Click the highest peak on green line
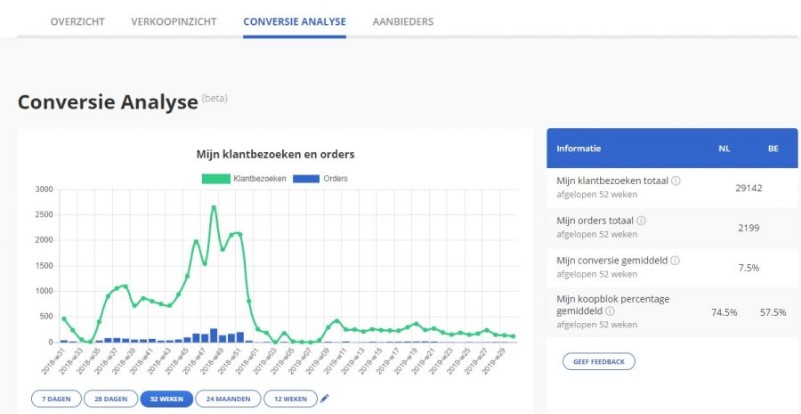Screen dimensions: 801x414 (x=214, y=207)
